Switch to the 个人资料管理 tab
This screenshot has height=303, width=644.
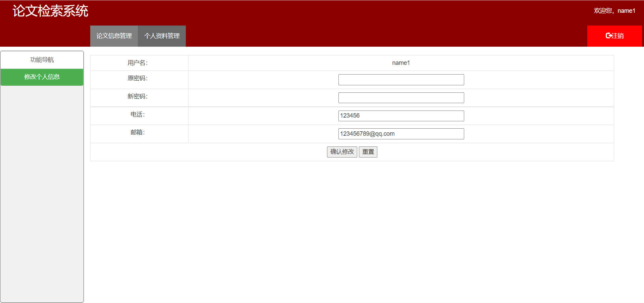coord(162,36)
